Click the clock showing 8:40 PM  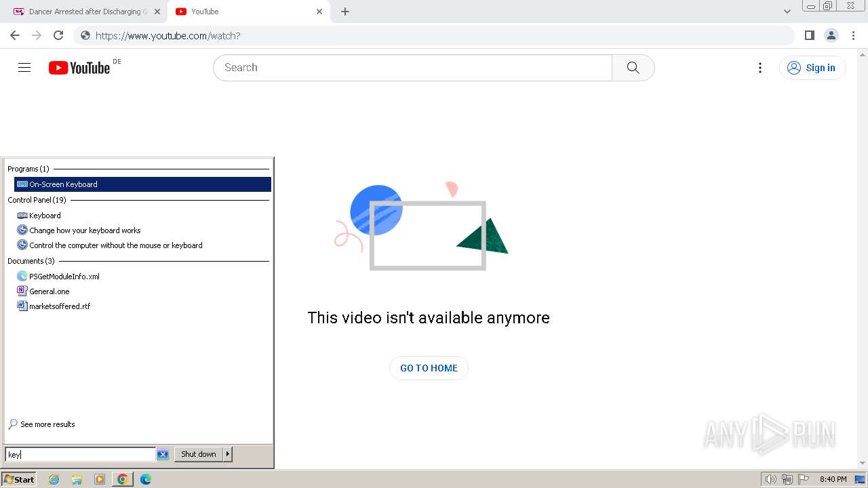point(833,479)
